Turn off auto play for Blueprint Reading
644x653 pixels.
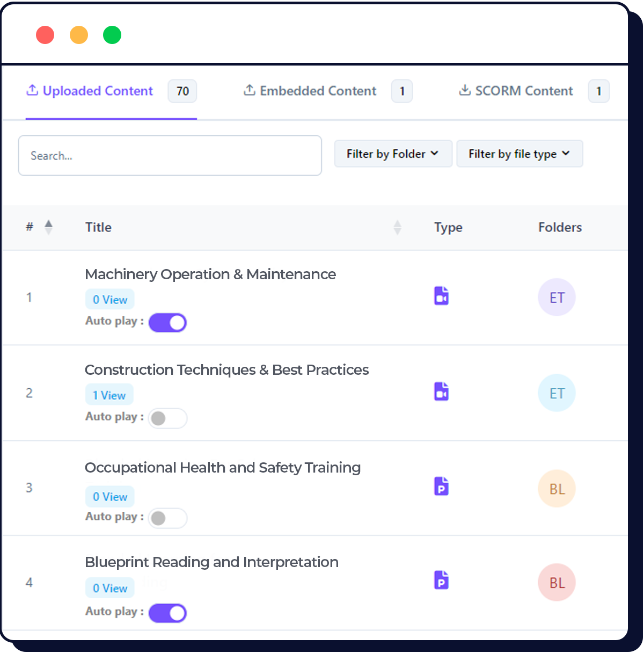pos(167,613)
